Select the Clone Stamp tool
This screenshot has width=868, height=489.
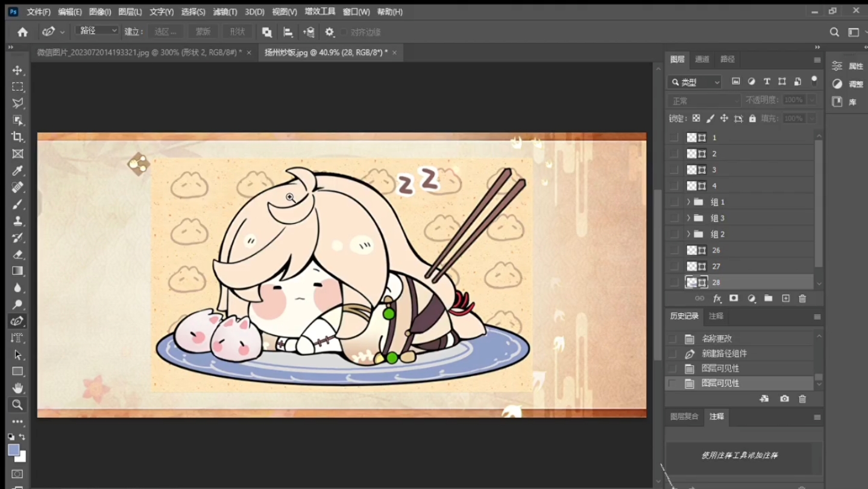tap(17, 221)
